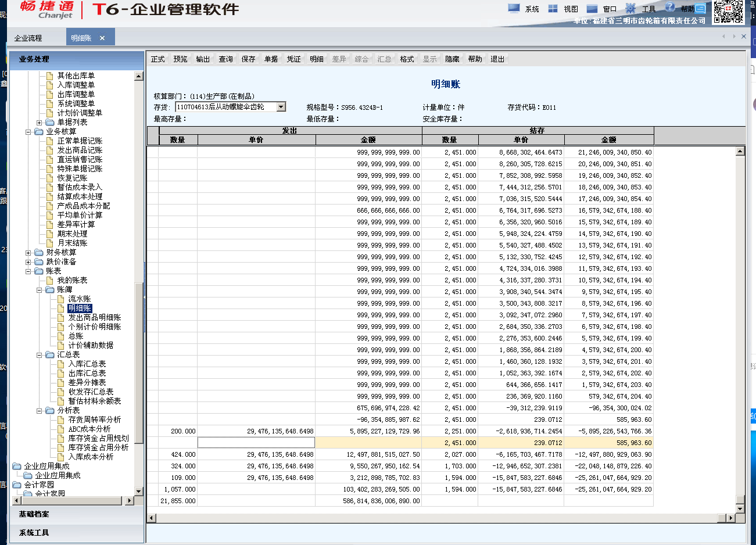
Task: Open ABC成本分析 tree item
Action: (89, 429)
